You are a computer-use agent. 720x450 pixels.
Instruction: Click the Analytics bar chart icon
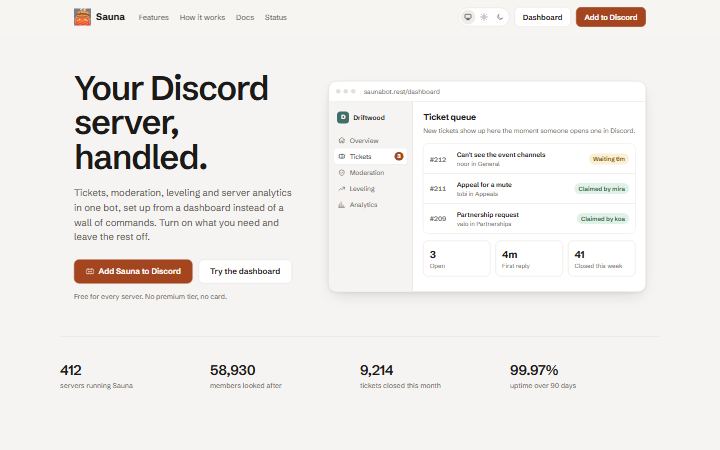(x=342, y=205)
